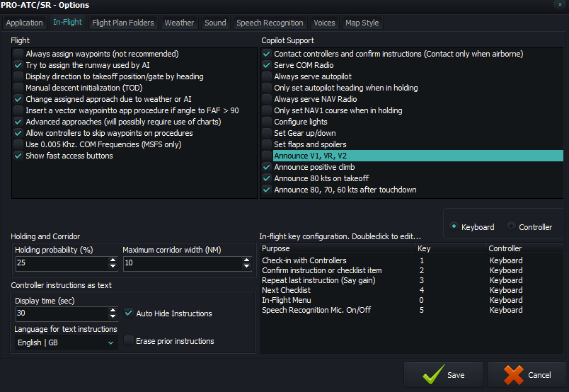The height and width of the screenshot is (392, 569).
Task: Select the Controller radio button
Action: pos(511,226)
